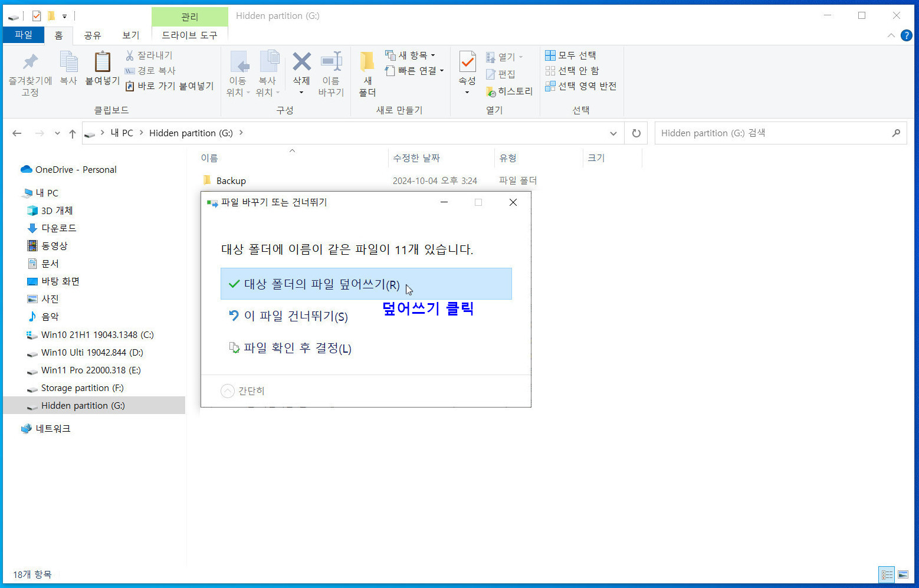919x588 pixels.
Task: Switch to large icons view in status bar
Action: [903, 574]
